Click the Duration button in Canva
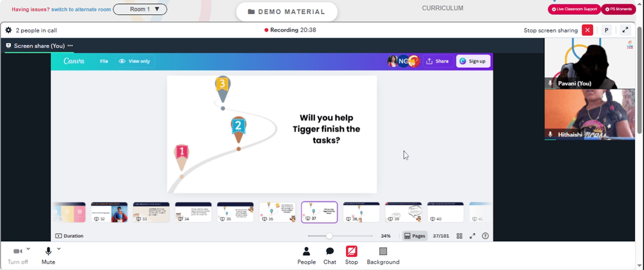 coord(69,236)
